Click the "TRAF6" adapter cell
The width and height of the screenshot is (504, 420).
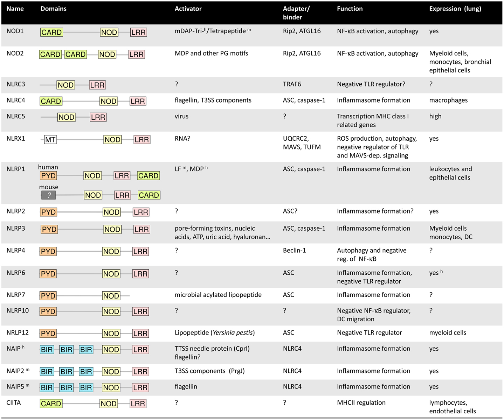click(292, 84)
